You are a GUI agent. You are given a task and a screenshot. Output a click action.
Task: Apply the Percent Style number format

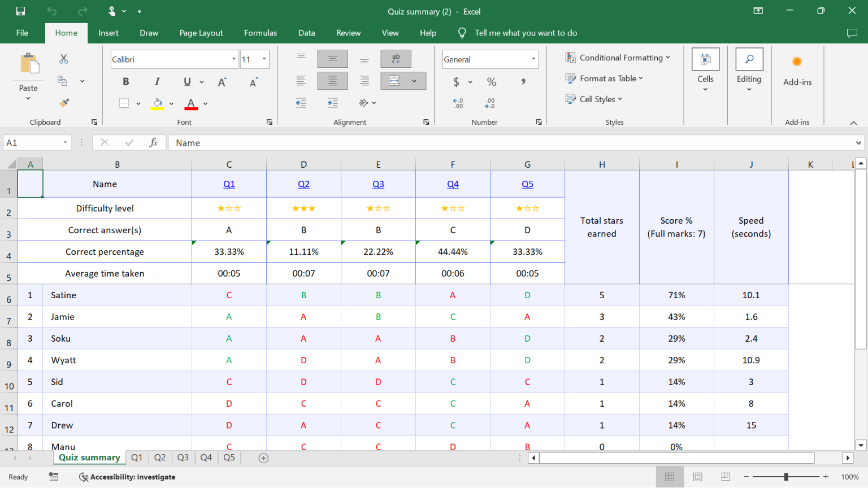491,81
